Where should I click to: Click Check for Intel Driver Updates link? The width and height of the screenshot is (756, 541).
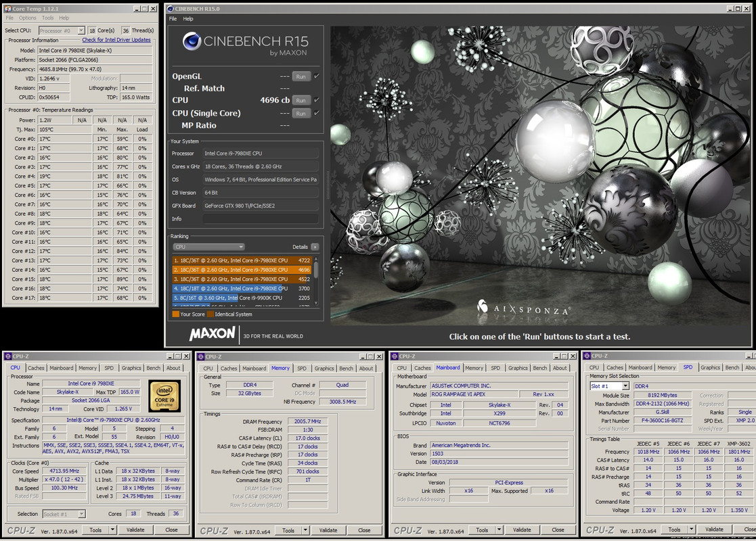(116, 40)
